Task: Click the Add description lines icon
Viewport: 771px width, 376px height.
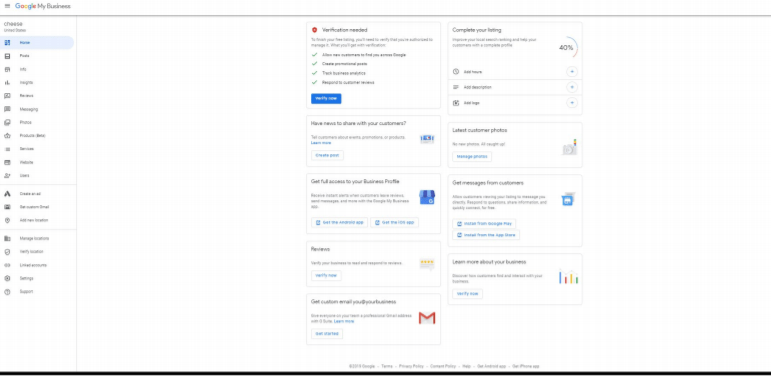Action: click(456, 87)
